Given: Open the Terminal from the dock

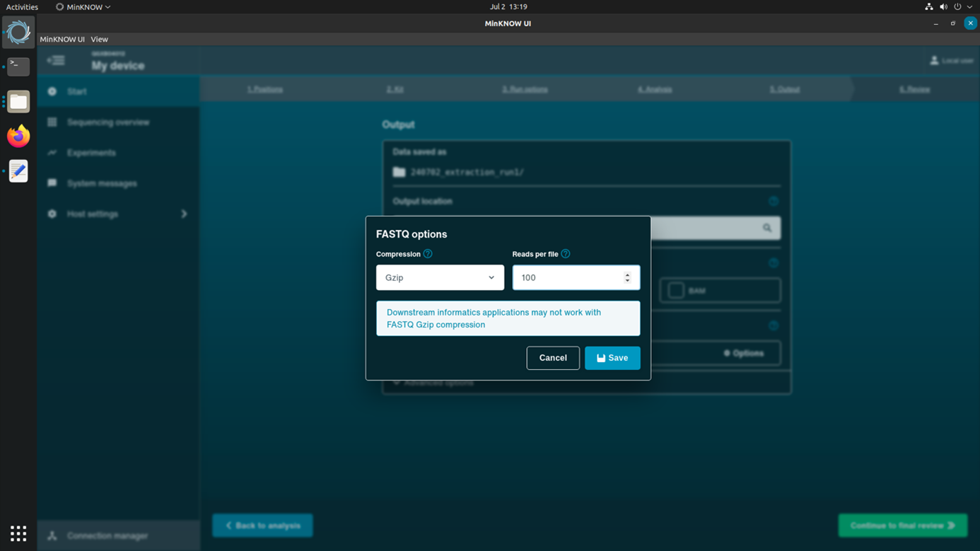Looking at the screenshot, I should pyautogui.click(x=18, y=66).
